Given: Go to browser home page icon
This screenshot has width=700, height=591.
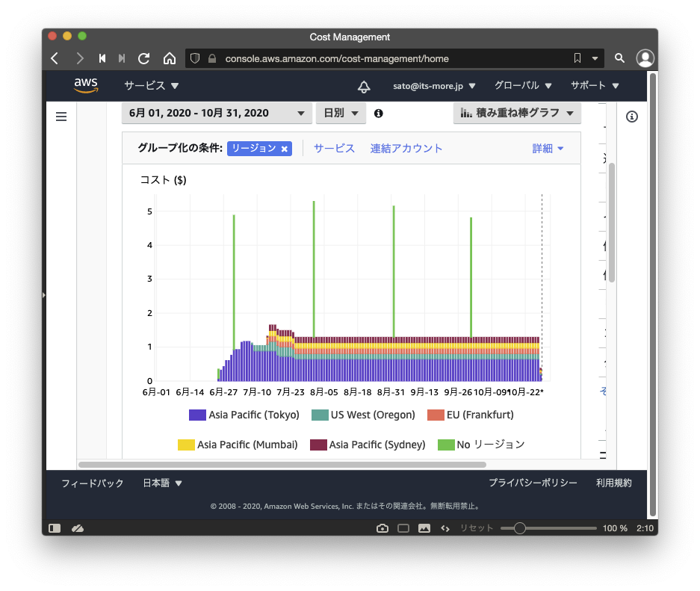Looking at the screenshot, I should pyautogui.click(x=170, y=58).
